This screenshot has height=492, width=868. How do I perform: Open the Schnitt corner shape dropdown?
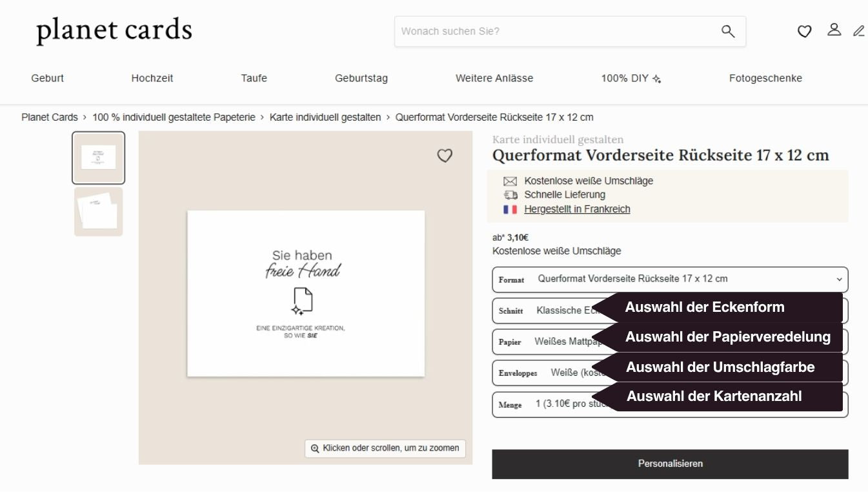coord(670,311)
